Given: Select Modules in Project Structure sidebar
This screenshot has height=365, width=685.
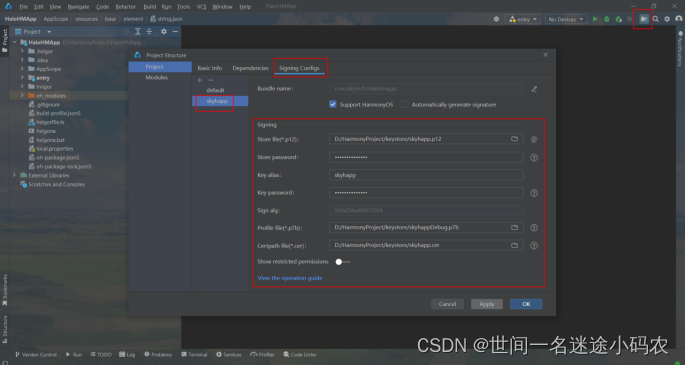Looking at the screenshot, I should [157, 77].
